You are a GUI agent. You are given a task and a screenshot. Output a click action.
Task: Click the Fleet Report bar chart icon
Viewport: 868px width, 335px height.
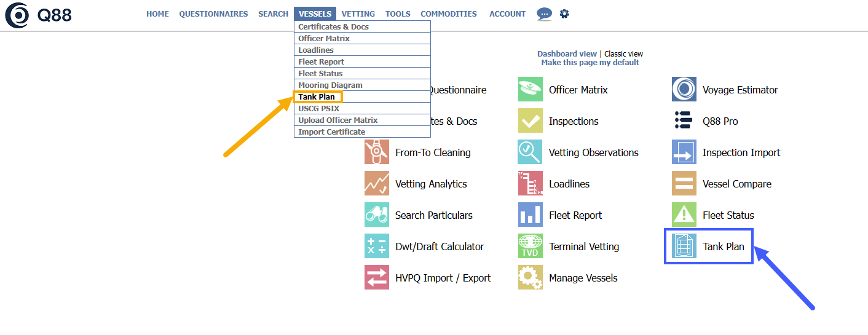coord(531,215)
